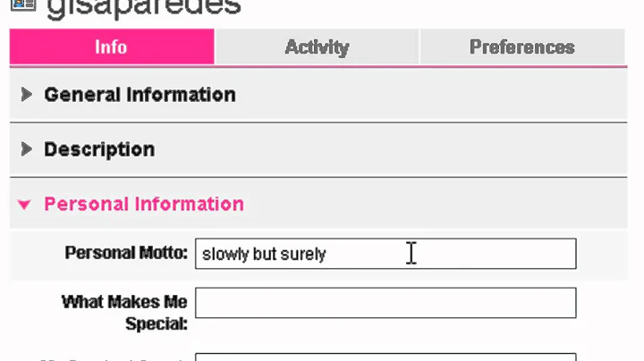Click the Personal Motto label
Viewport: 644px width, 361px height.
click(126, 253)
